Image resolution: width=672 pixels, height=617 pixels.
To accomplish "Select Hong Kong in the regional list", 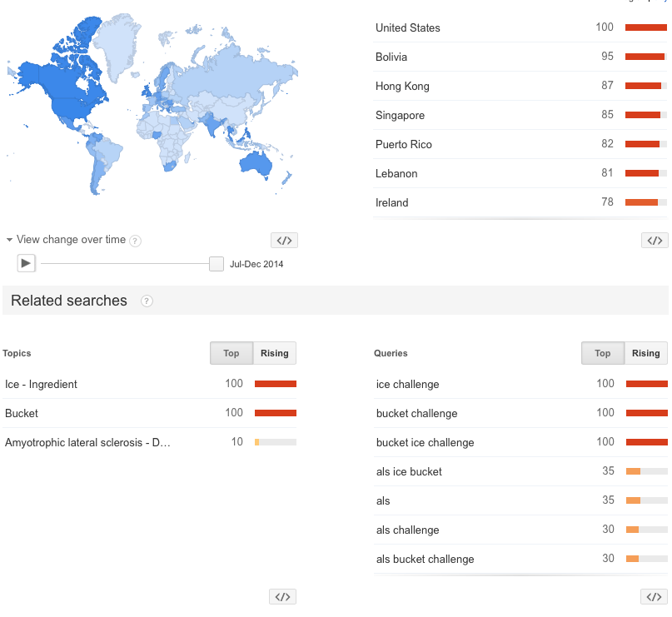I will point(402,86).
